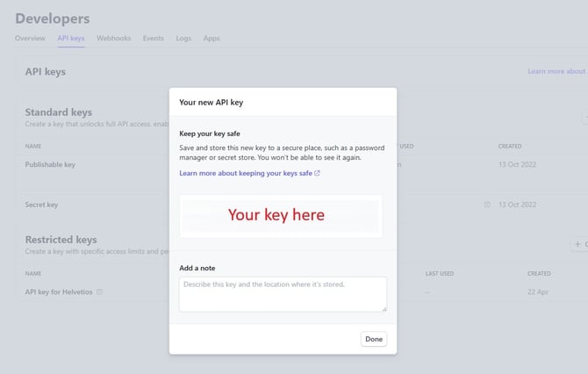
Task: Select the Publishable key row
Action: tap(50, 164)
